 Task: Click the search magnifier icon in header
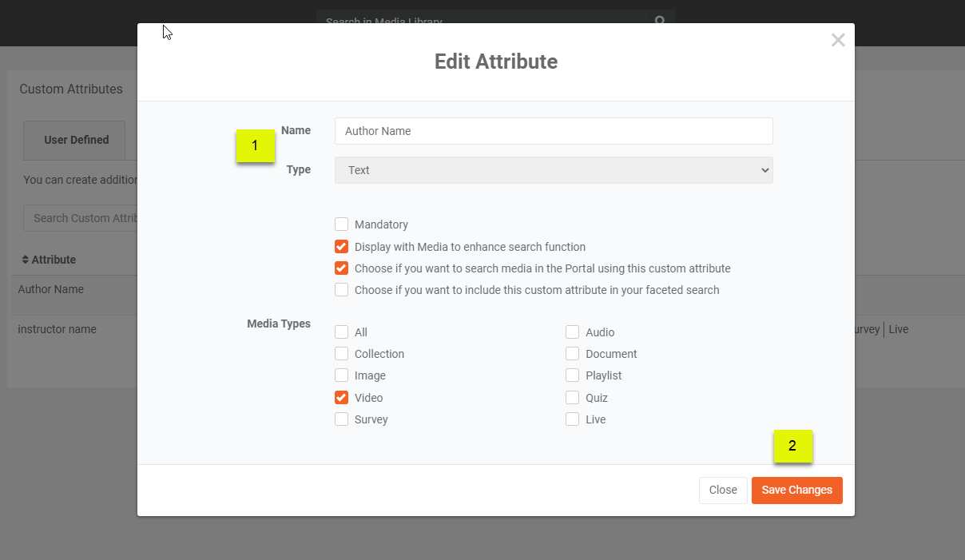click(x=660, y=21)
